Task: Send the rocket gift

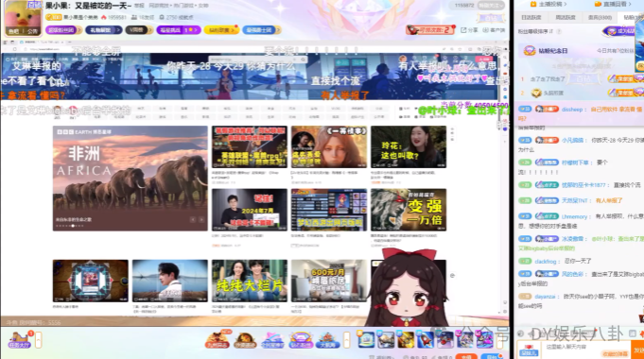Action: 426,340
